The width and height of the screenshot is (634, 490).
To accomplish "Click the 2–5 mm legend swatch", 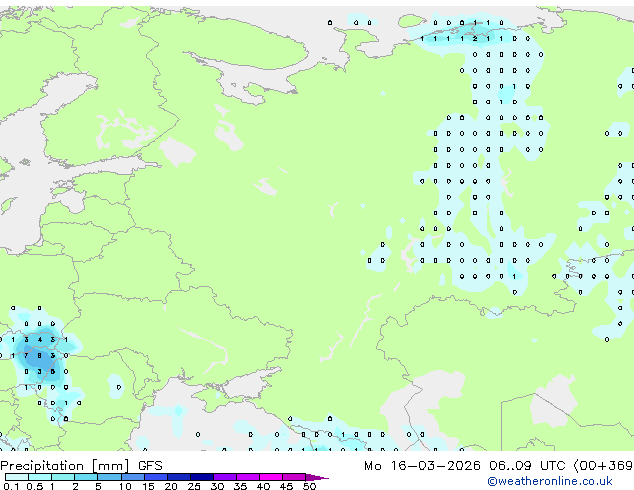I will [x=86, y=477].
